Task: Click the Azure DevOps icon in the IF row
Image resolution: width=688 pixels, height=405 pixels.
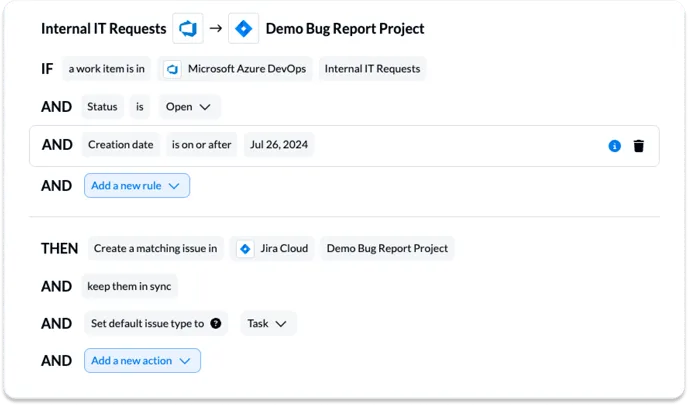Action: [172, 69]
